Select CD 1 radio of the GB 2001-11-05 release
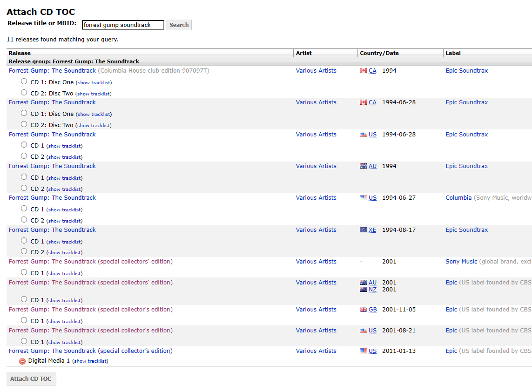 click(24, 320)
